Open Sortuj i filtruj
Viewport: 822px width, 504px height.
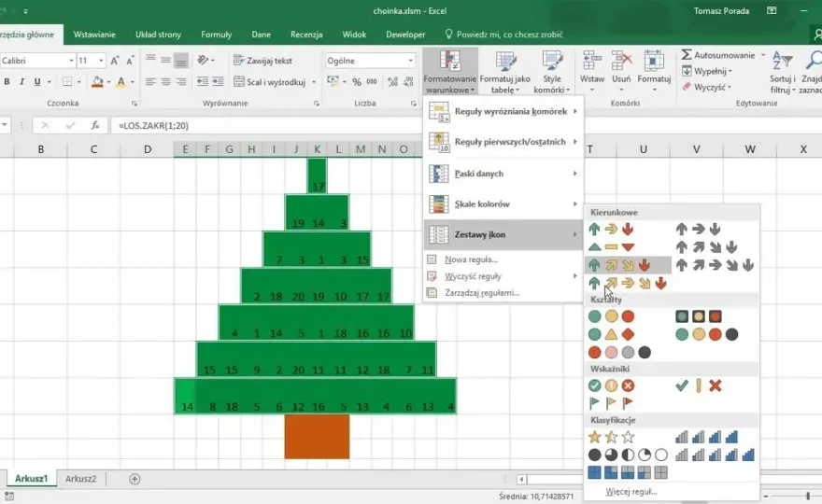point(783,72)
